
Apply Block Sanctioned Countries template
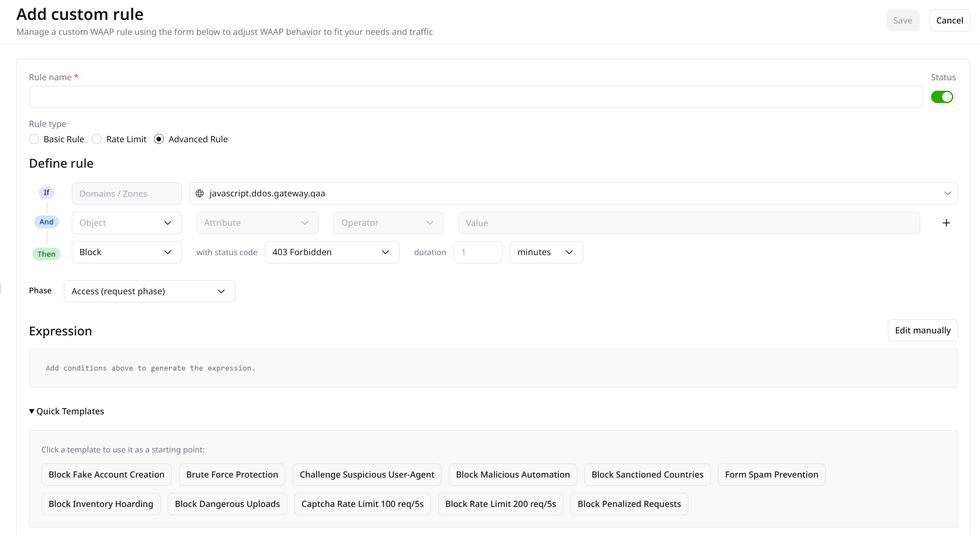[x=647, y=475]
